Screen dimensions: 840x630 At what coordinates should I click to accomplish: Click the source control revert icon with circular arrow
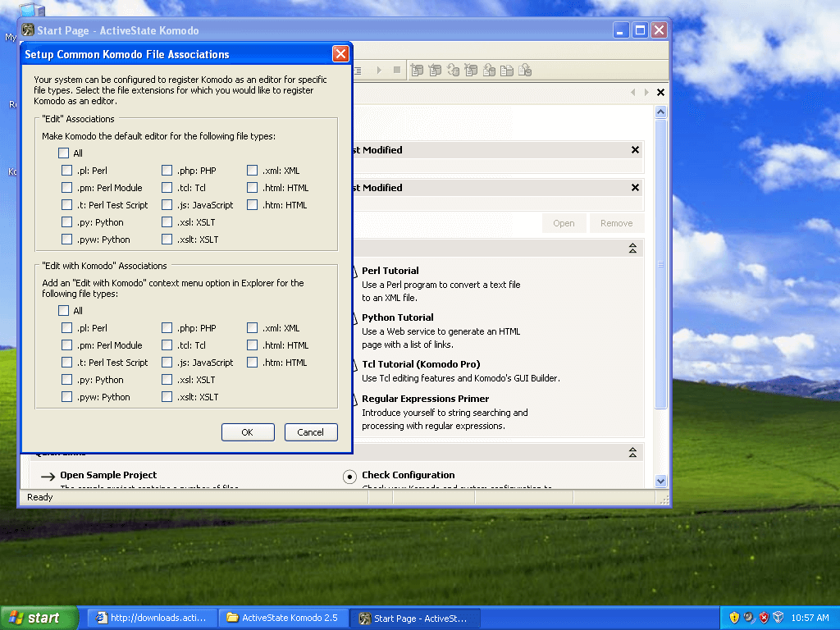pyautogui.click(x=453, y=71)
